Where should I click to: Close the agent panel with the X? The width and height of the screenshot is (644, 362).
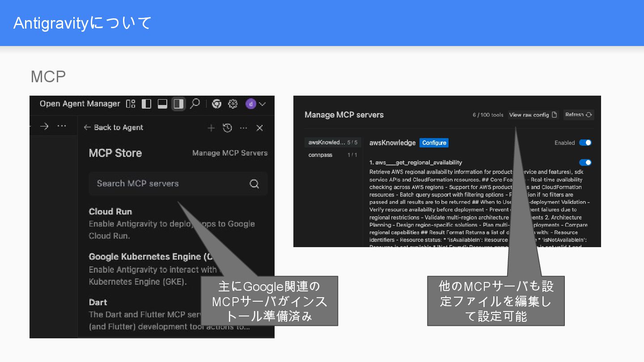point(259,128)
